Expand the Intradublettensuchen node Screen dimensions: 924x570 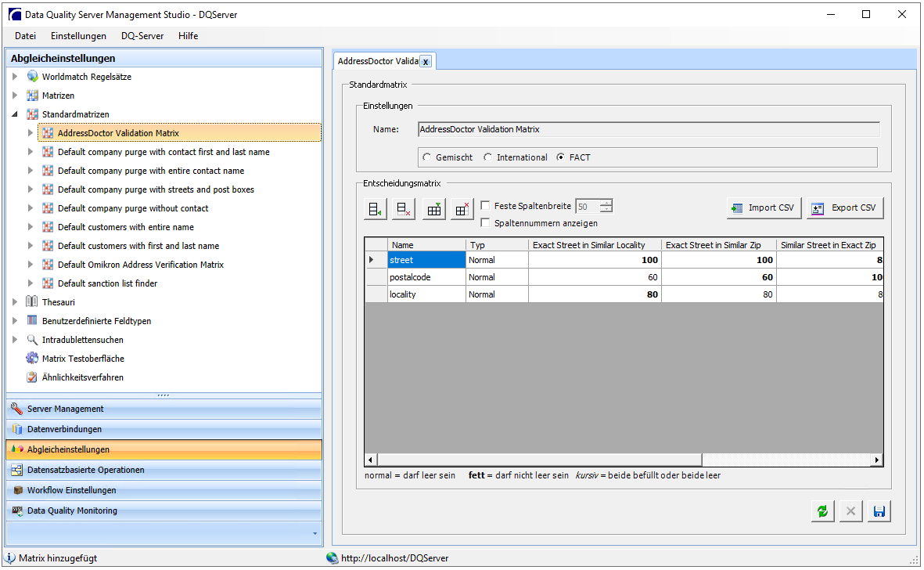point(16,340)
